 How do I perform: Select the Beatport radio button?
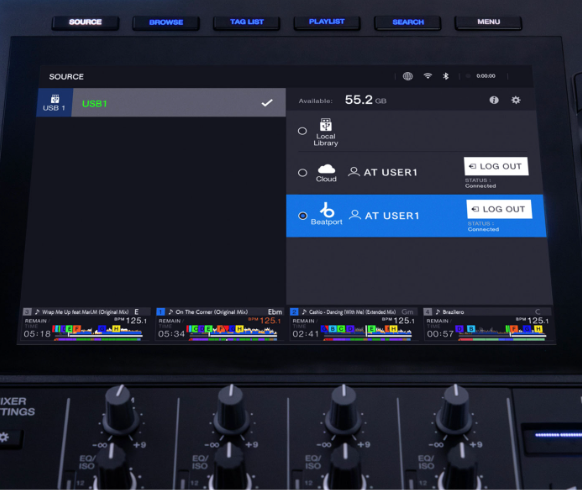(303, 216)
